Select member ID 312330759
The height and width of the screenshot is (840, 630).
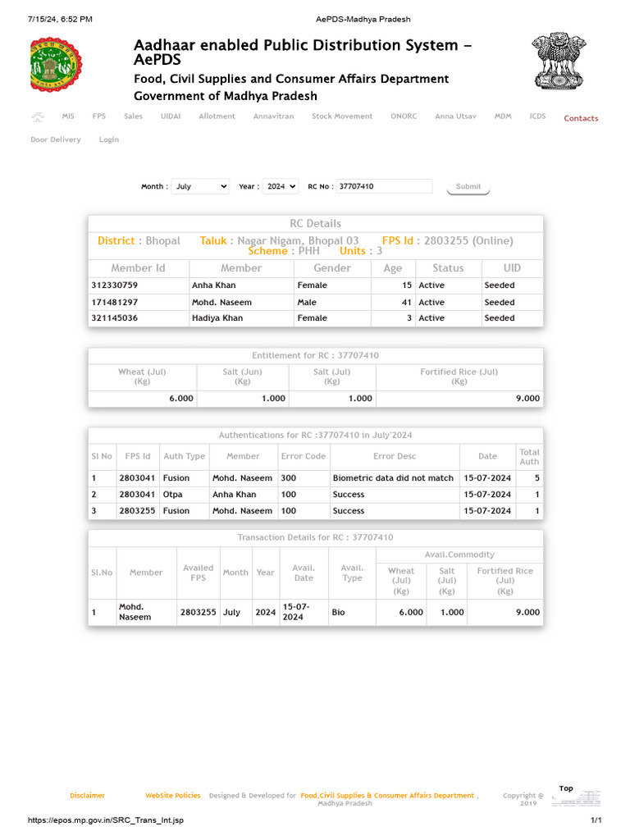click(x=115, y=285)
